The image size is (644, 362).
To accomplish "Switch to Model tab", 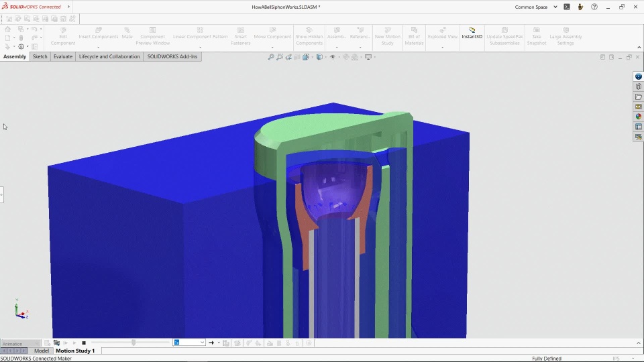I will (x=41, y=351).
